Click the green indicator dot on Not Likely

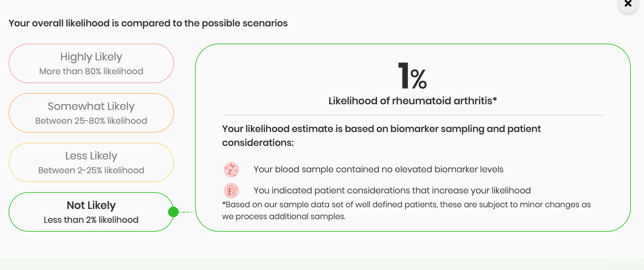click(x=173, y=212)
